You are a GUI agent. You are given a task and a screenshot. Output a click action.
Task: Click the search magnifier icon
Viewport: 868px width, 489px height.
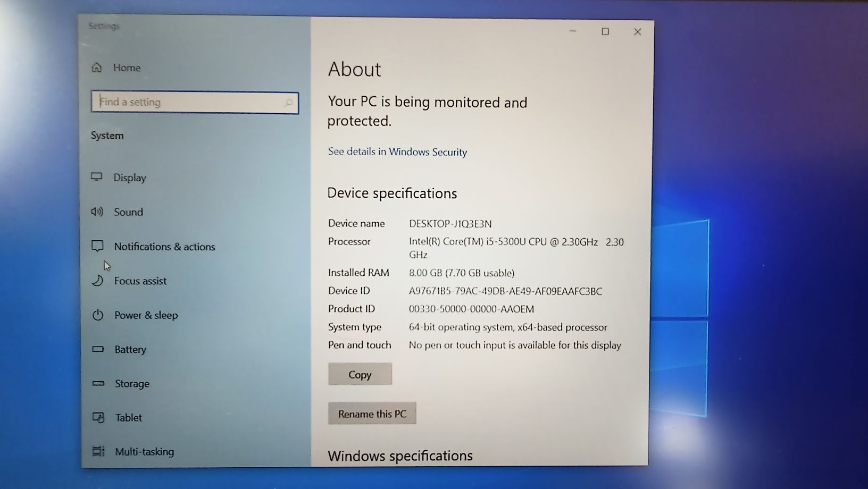pyautogui.click(x=289, y=103)
